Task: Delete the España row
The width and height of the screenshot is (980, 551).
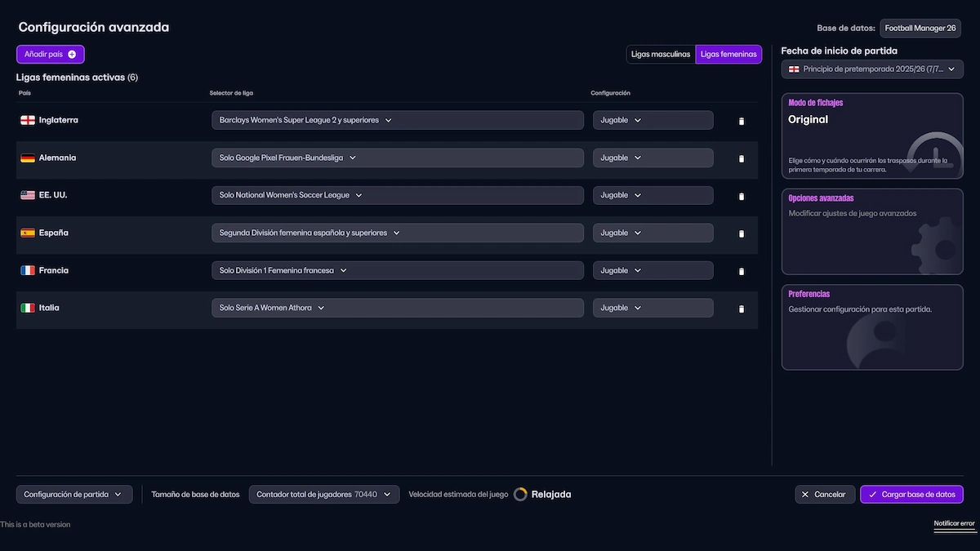Action: 742,233
